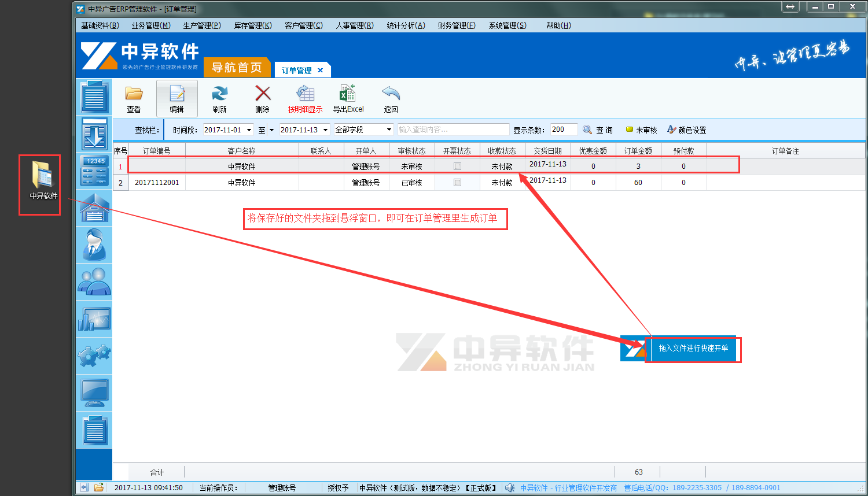Click the 按明细显示 toolbar icon
The image size is (868, 496).
[x=305, y=94]
